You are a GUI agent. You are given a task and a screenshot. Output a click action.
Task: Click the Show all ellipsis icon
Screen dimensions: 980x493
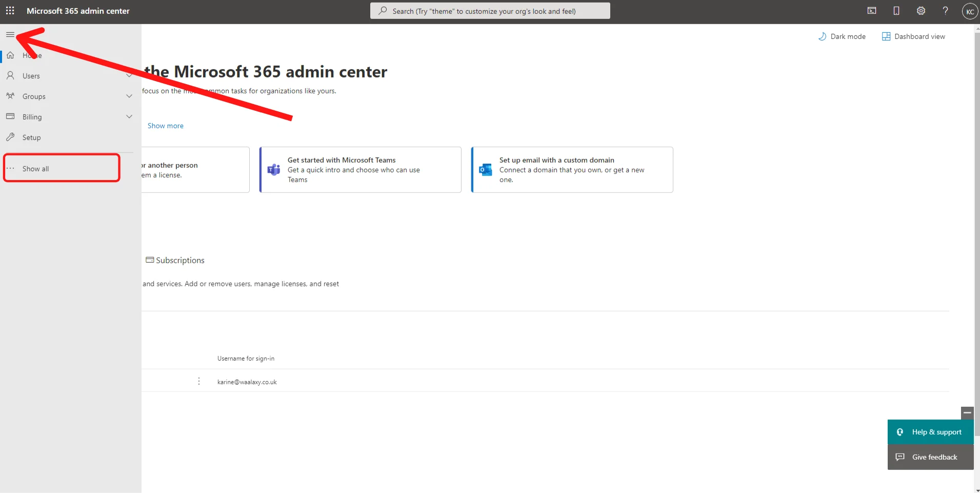[x=10, y=168]
